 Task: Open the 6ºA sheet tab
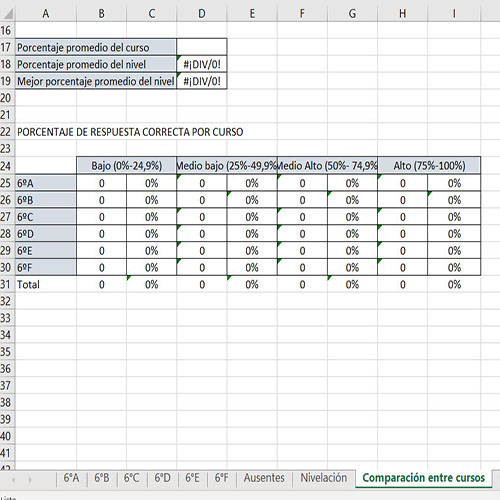[x=71, y=478]
